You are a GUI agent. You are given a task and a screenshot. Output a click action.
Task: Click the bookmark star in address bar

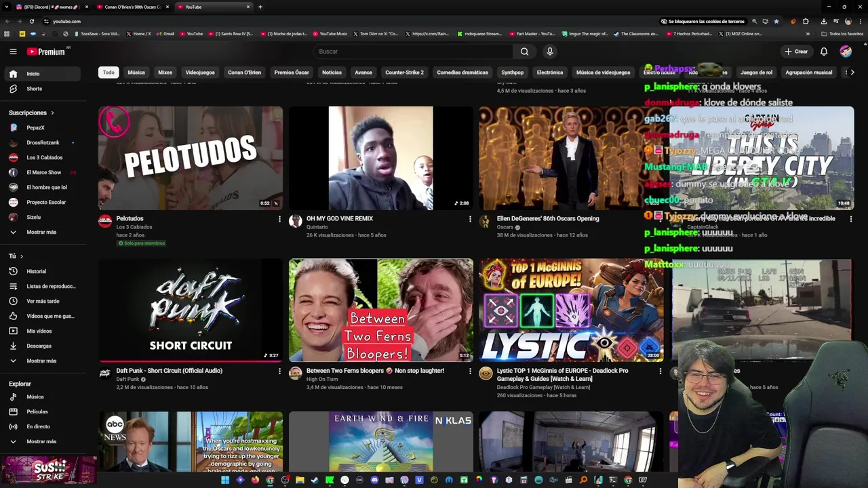[x=776, y=21]
